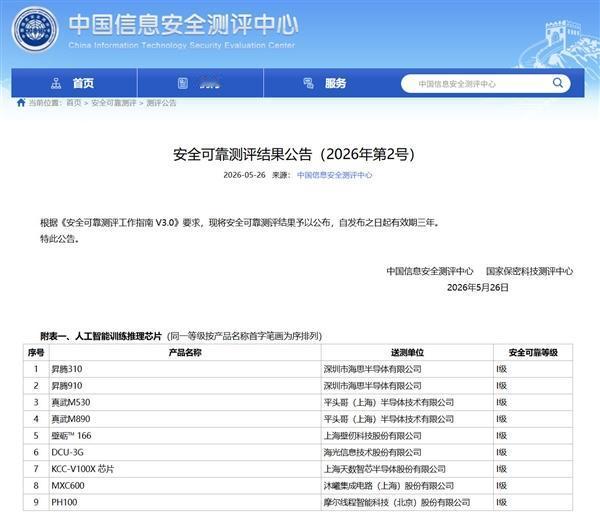
Task: Select the PH100 product cell
Action: [185, 502]
